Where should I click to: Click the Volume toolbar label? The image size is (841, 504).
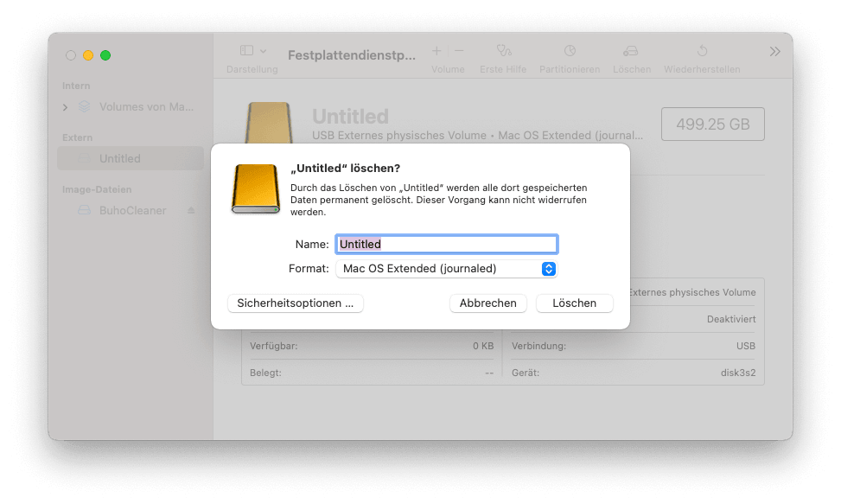[448, 70]
